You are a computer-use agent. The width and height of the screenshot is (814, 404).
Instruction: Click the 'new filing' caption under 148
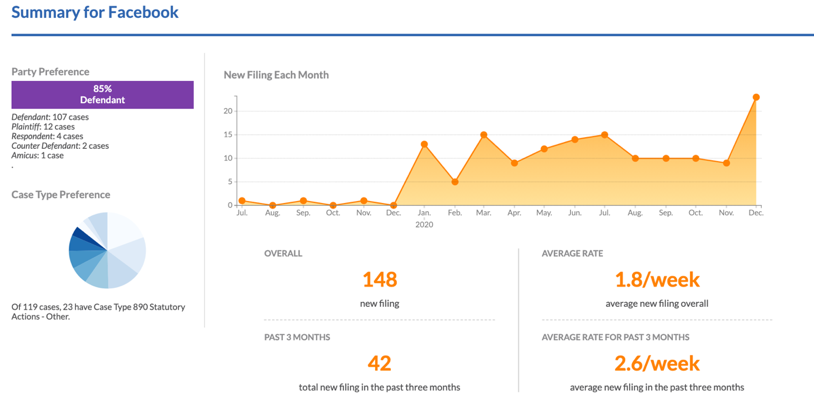coord(379,304)
